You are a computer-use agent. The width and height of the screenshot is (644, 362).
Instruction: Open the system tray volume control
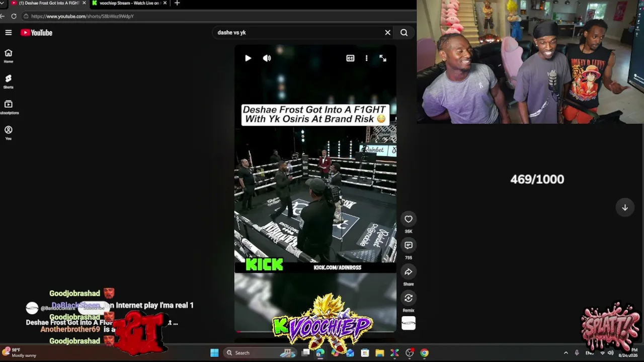tap(610, 353)
